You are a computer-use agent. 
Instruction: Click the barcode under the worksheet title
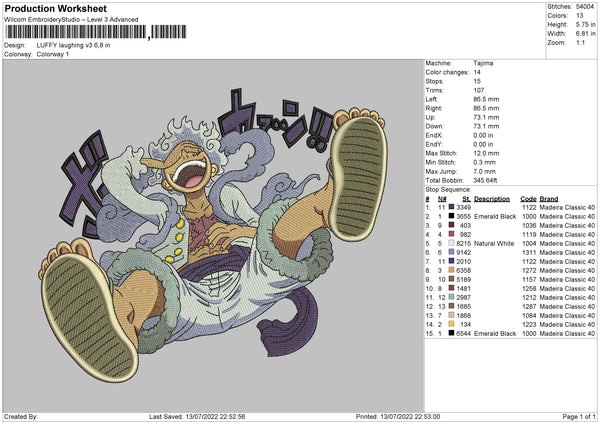click(96, 32)
